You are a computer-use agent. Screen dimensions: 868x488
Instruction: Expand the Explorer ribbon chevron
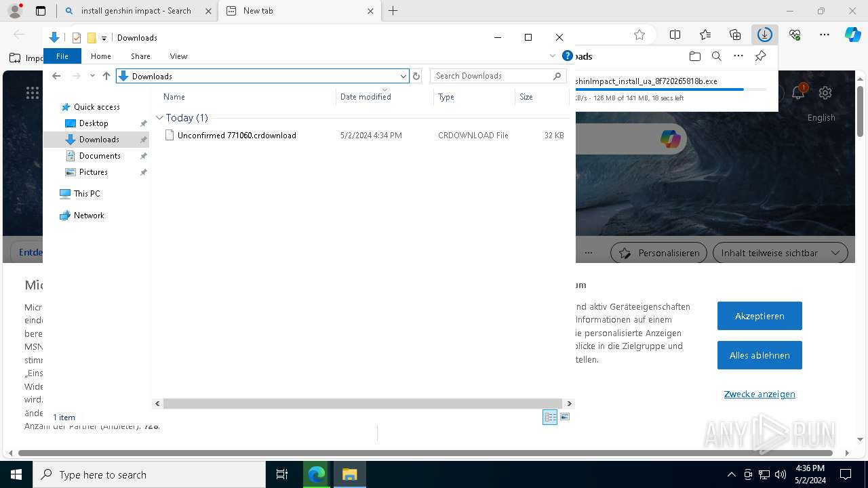click(553, 56)
